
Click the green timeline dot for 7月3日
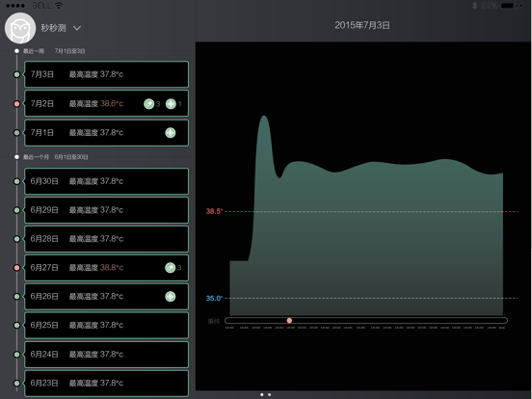(x=16, y=74)
